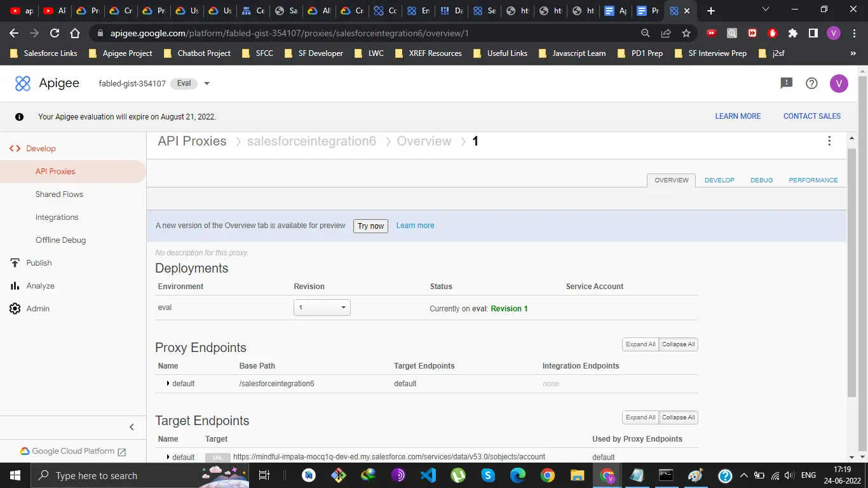Open Microsoft Edge from taskbar

(x=518, y=475)
